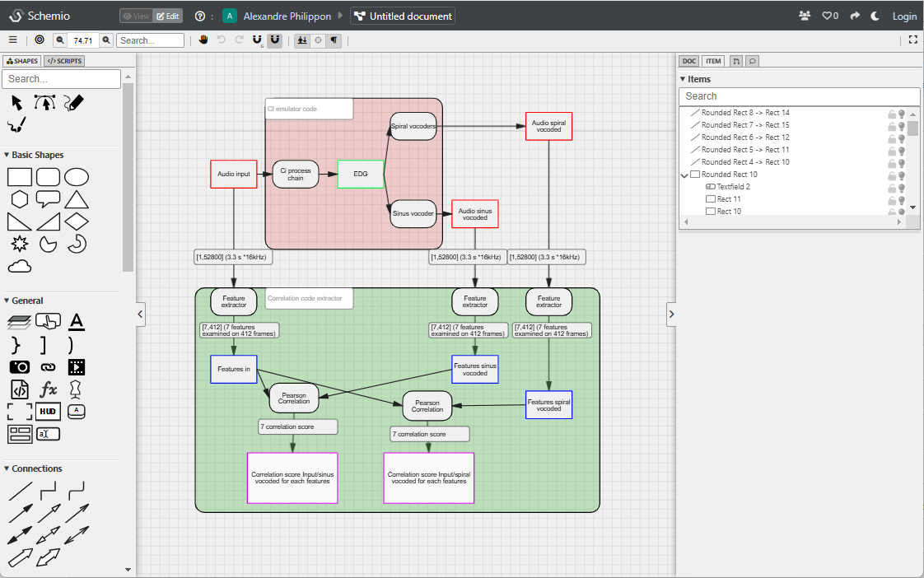Toggle the lock on Rounded Rect 10
Viewport: 924px width, 578px height.
(x=891, y=174)
